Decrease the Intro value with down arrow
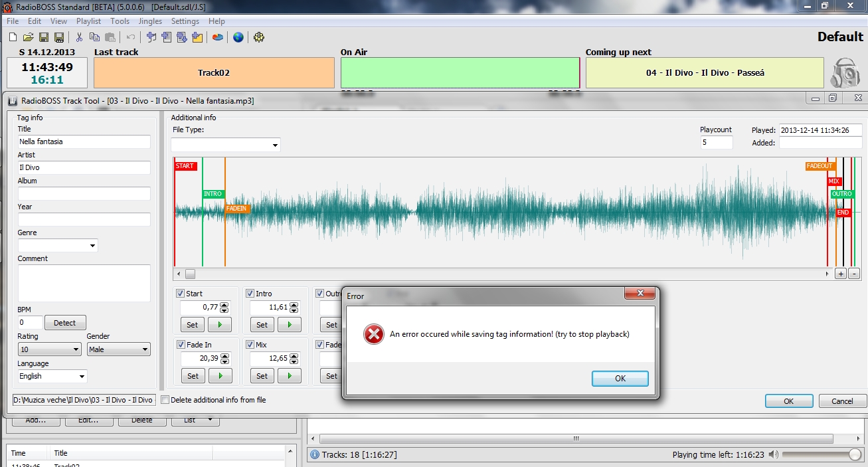The height and width of the screenshot is (467, 868). point(294,310)
